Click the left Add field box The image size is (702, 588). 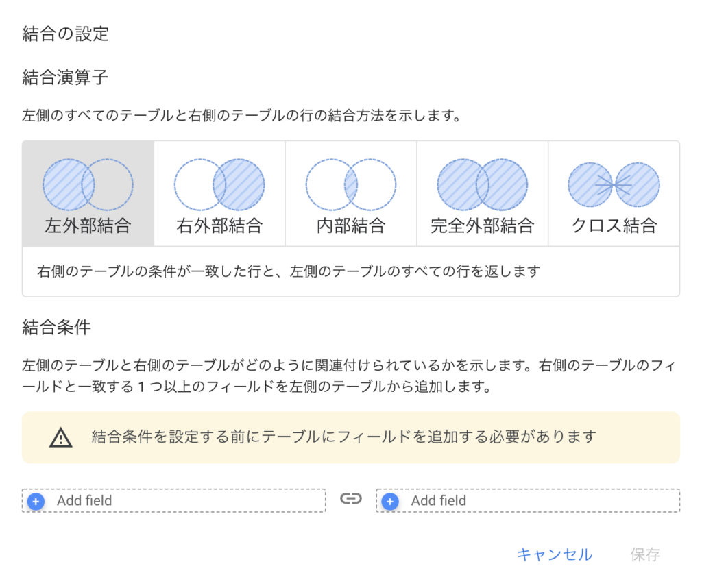174,501
